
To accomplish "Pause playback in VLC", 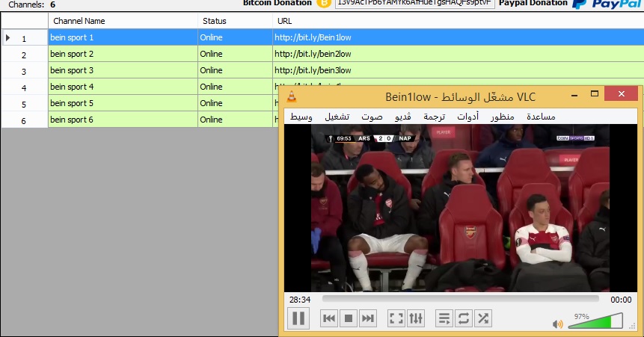I will [298, 318].
